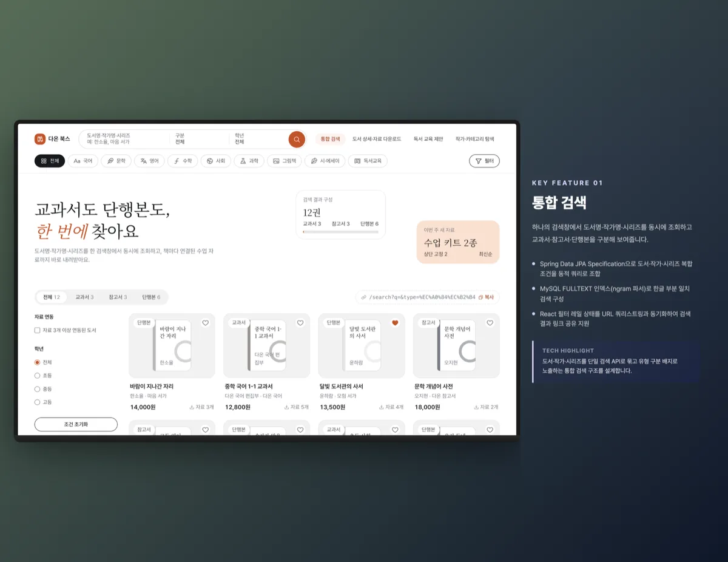Click the price 13,500원
Image resolution: width=728 pixels, height=562 pixels.
tap(332, 407)
